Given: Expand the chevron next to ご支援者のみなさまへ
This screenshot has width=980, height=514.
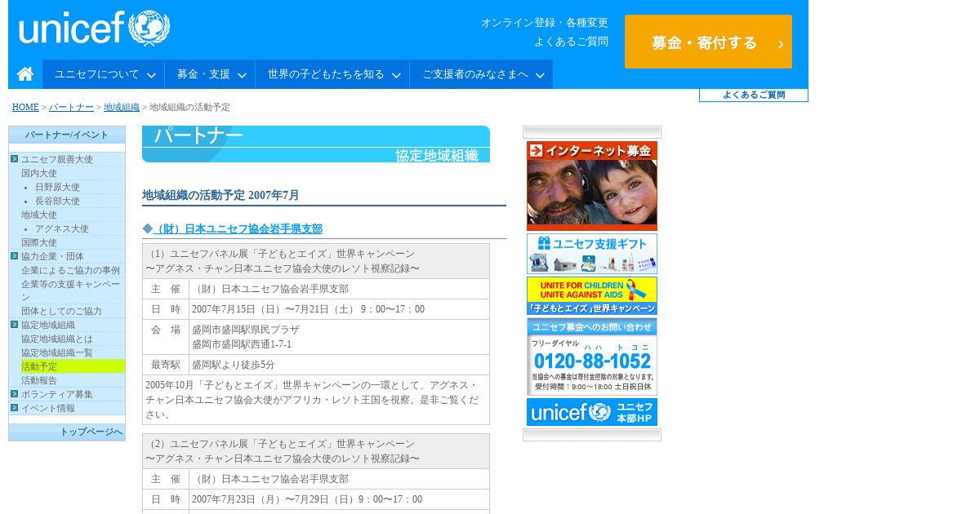Looking at the screenshot, I should tap(540, 75).
